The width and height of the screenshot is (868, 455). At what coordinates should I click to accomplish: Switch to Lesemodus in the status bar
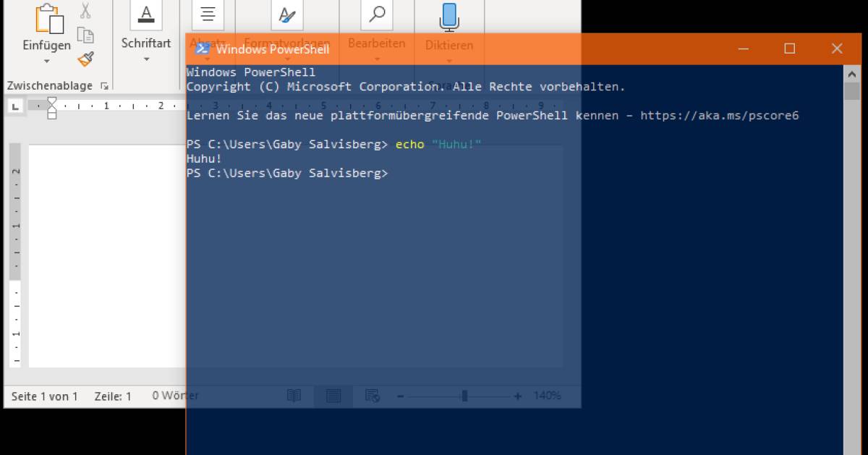click(x=294, y=396)
